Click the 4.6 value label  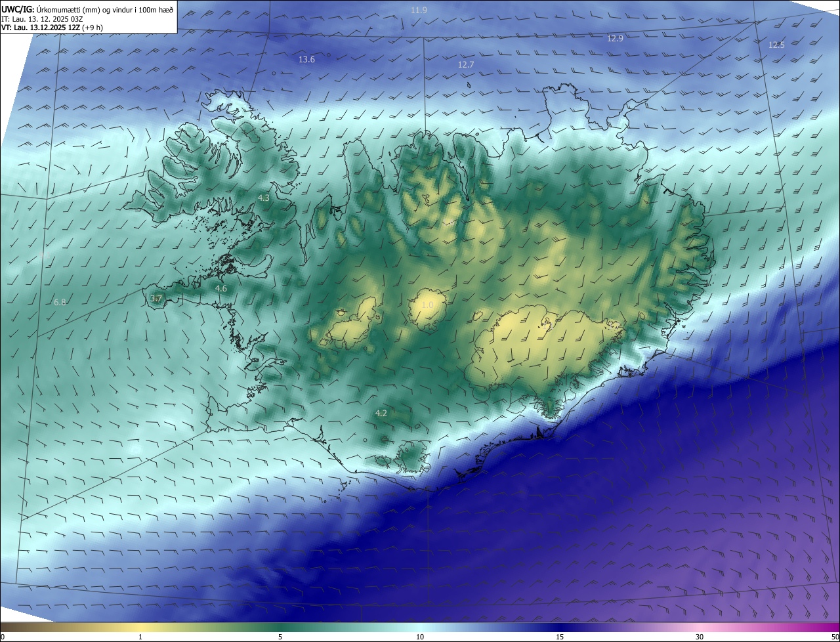[x=221, y=289]
